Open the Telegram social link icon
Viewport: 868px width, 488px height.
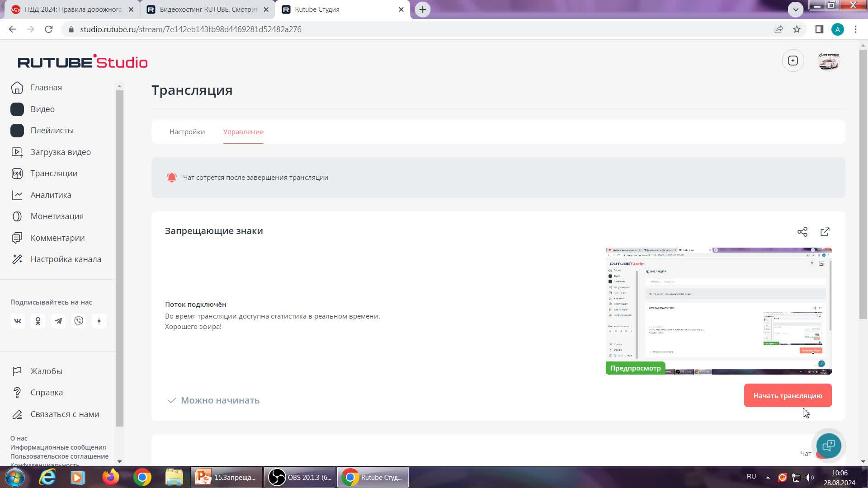pyautogui.click(x=58, y=321)
